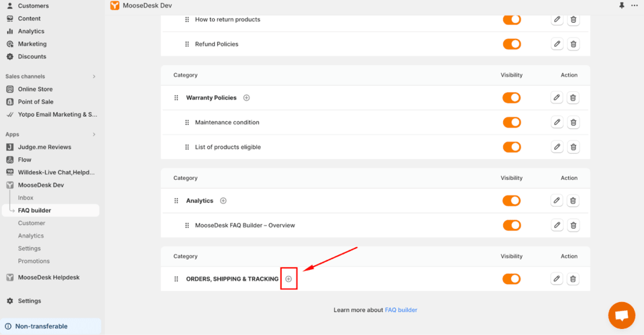Edit ORDERS, SHIPPING & TRACKING category
The image size is (644, 335).
point(557,279)
